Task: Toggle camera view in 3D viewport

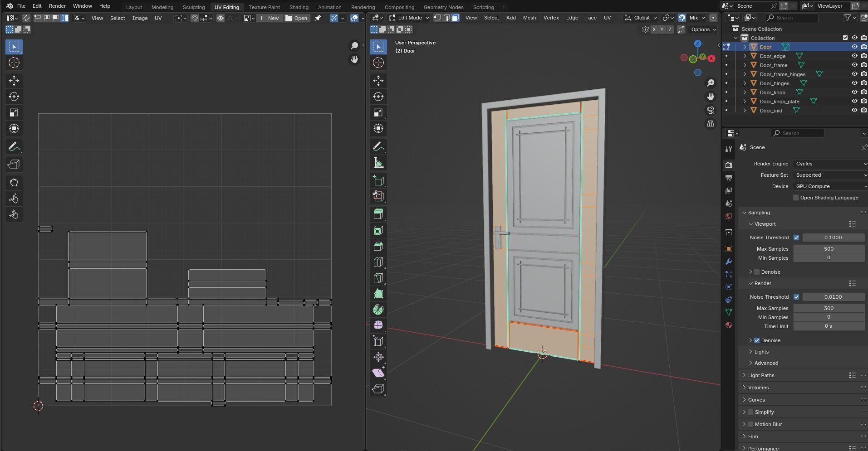Action: tap(711, 110)
